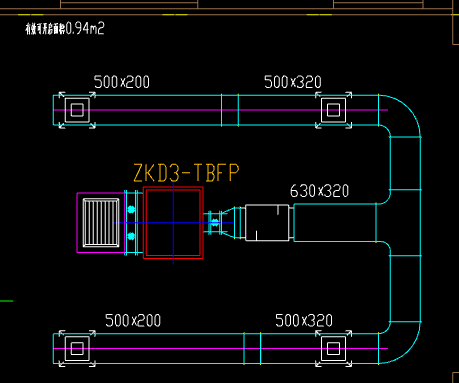459x383 pixels.
Task: Select the cyan valve right of the red unit
Action: pyautogui.click(x=215, y=223)
